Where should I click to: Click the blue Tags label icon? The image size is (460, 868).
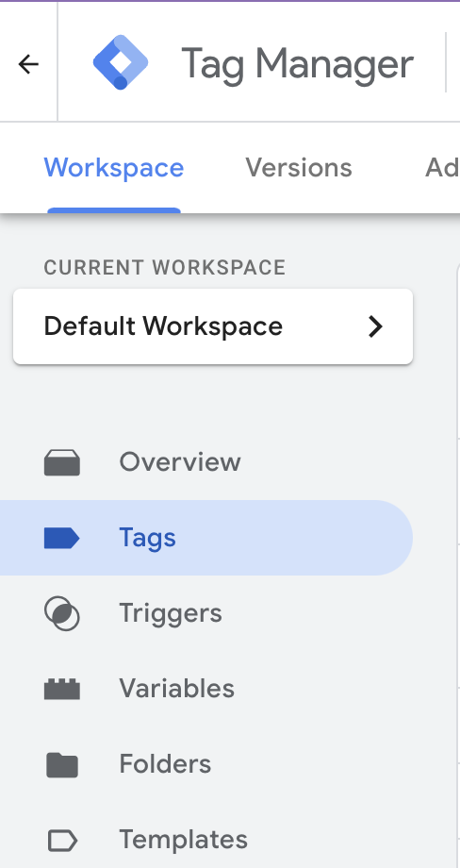(62, 538)
